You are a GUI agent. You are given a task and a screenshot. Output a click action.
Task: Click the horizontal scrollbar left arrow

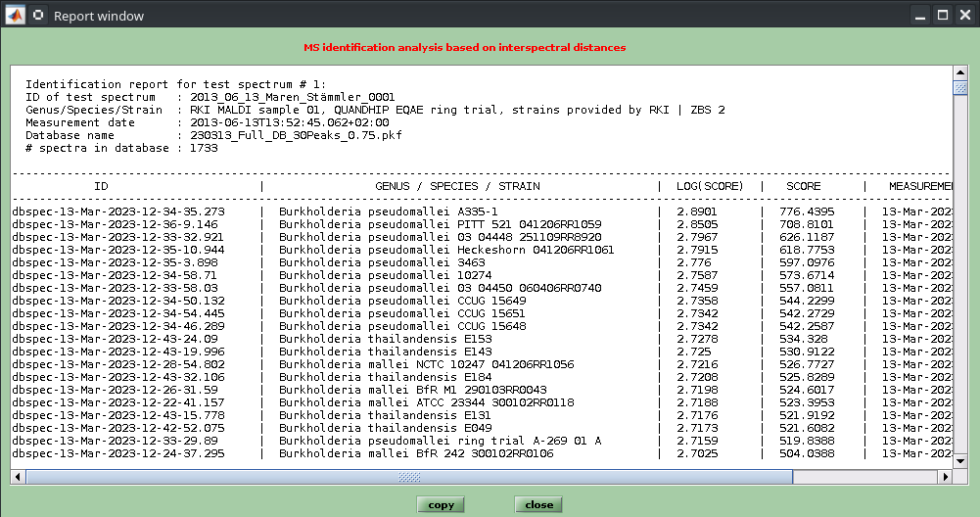pyautogui.click(x=18, y=477)
